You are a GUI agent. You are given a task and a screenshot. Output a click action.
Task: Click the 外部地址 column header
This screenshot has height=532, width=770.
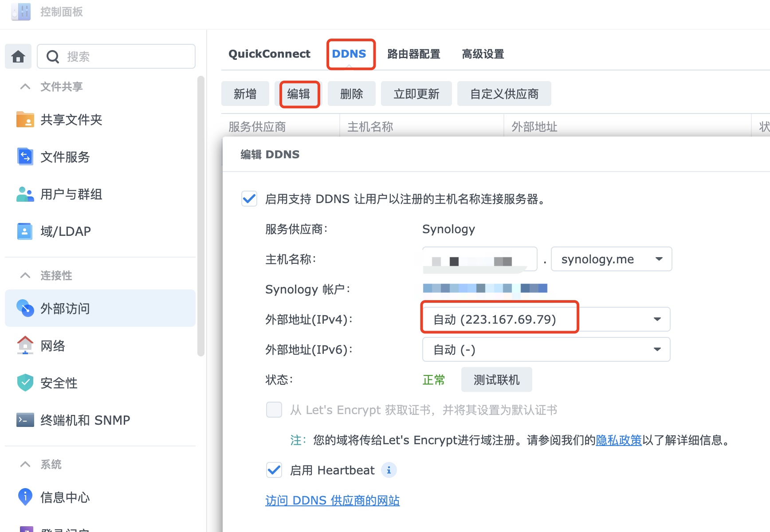click(x=628, y=126)
